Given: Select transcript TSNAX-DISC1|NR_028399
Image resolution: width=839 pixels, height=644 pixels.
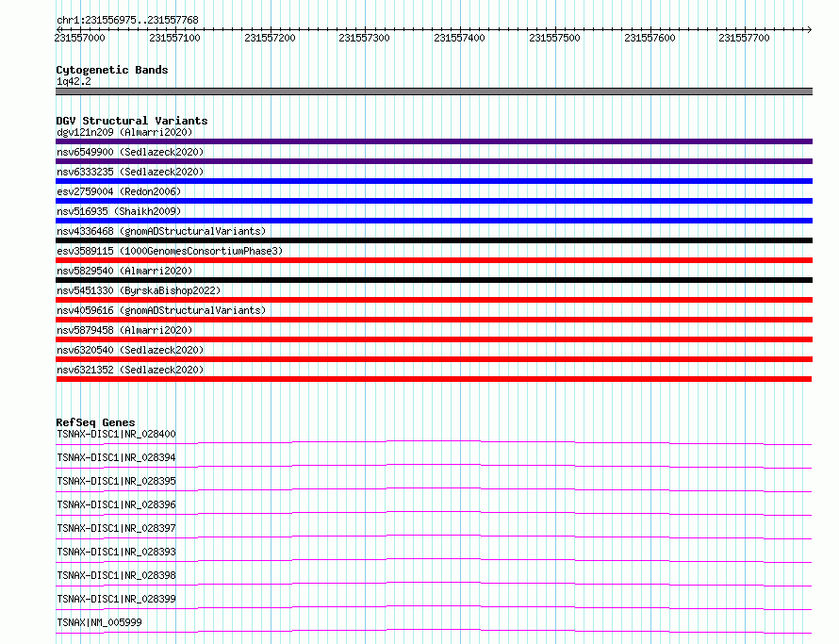Looking at the screenshot, I should coord(116,599).
